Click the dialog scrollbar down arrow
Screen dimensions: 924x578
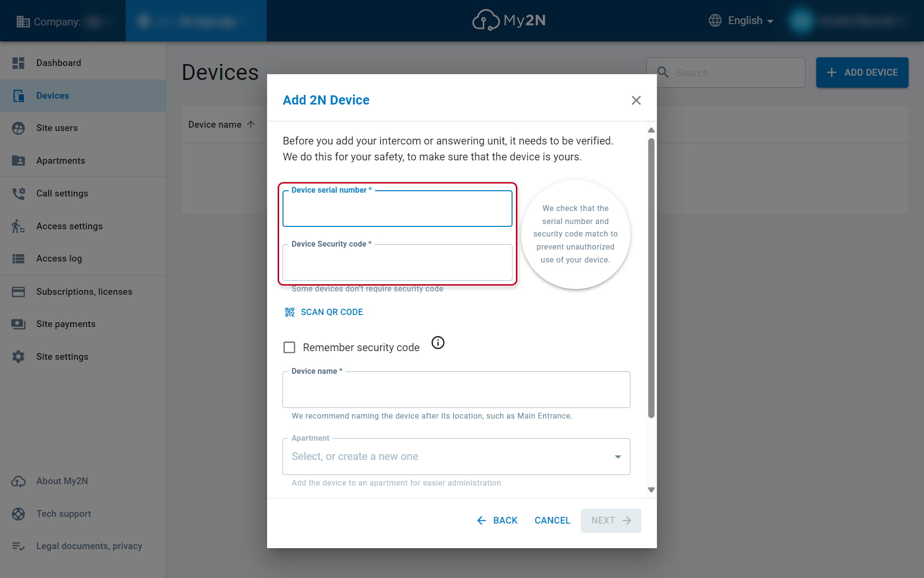(x=651, y=490)
